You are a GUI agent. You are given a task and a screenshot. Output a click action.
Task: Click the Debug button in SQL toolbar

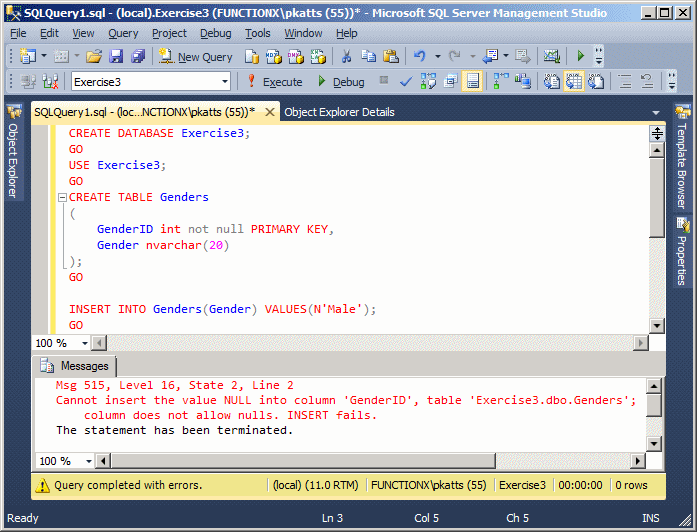(341, 82)
